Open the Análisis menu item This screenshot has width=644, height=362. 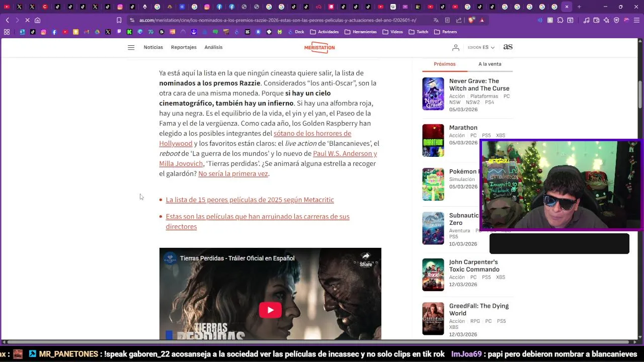(x=213, y=47)
